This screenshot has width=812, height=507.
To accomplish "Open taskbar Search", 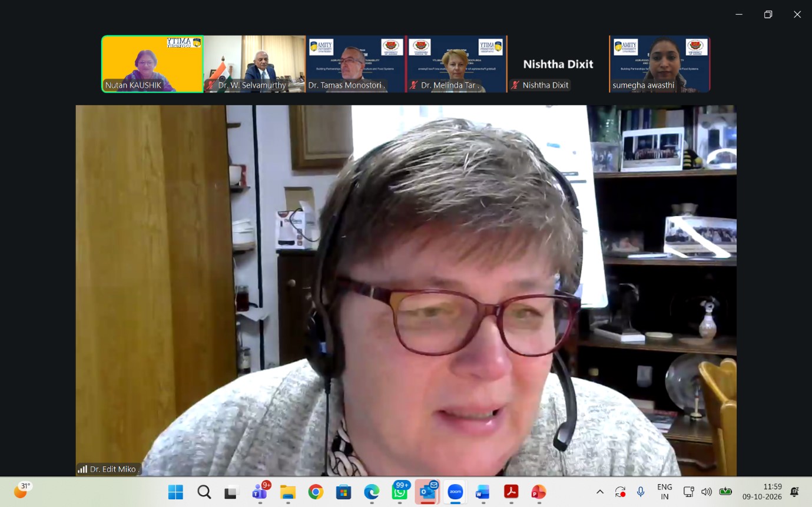I will 204,492.
